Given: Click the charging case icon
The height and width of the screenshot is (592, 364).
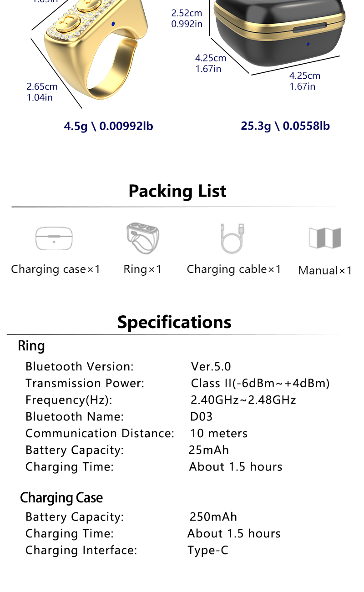Looking at the screenshot, I should pyautogui.click(x=54, y=238).
